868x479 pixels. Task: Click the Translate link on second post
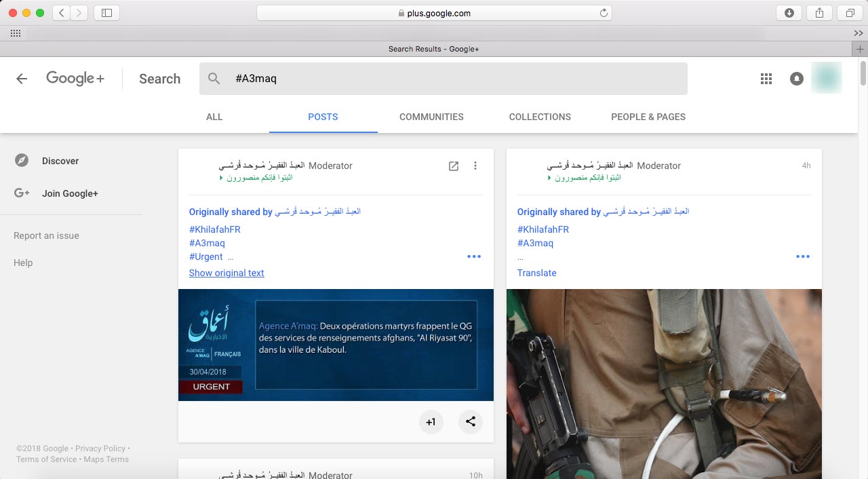coord(536,273)
